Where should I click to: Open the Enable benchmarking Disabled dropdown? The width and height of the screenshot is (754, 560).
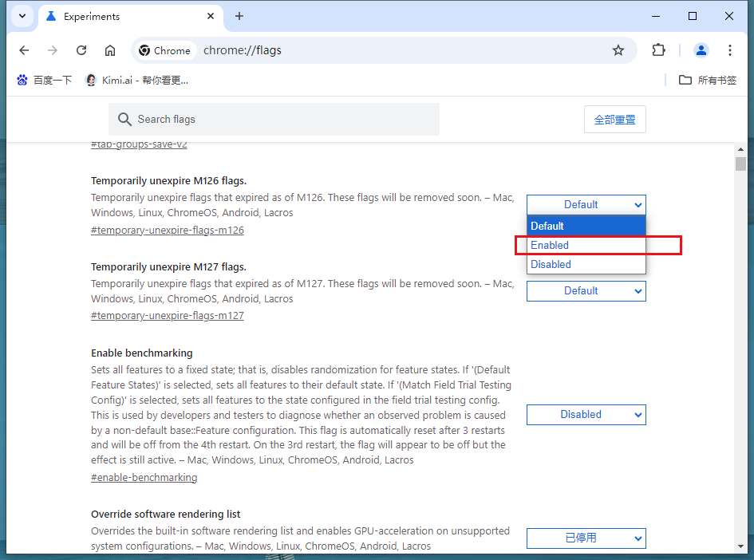(x=586, y=415)
